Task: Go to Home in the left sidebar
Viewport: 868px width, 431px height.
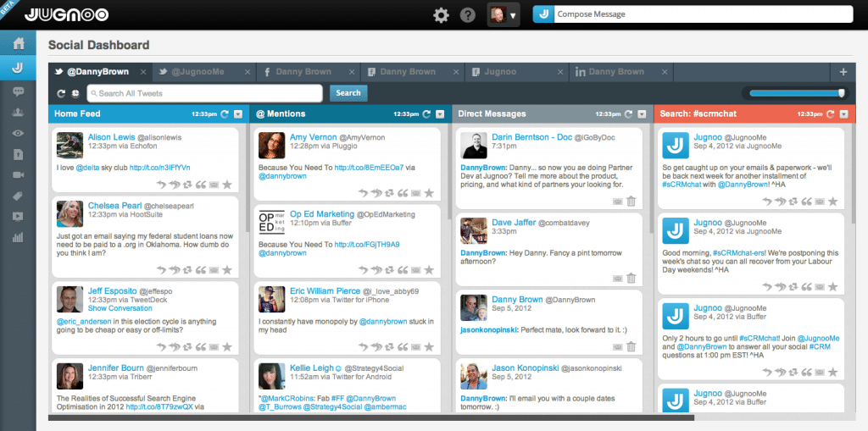Action: pos(18,44)
